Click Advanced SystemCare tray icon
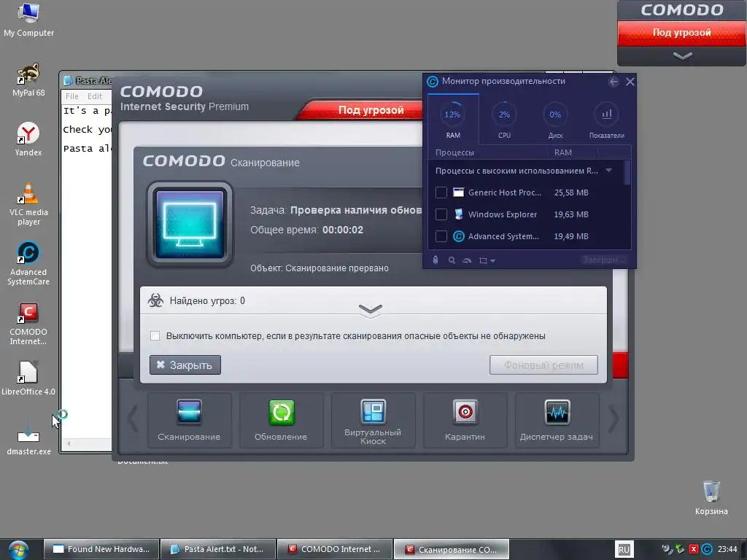 (708, 550)
